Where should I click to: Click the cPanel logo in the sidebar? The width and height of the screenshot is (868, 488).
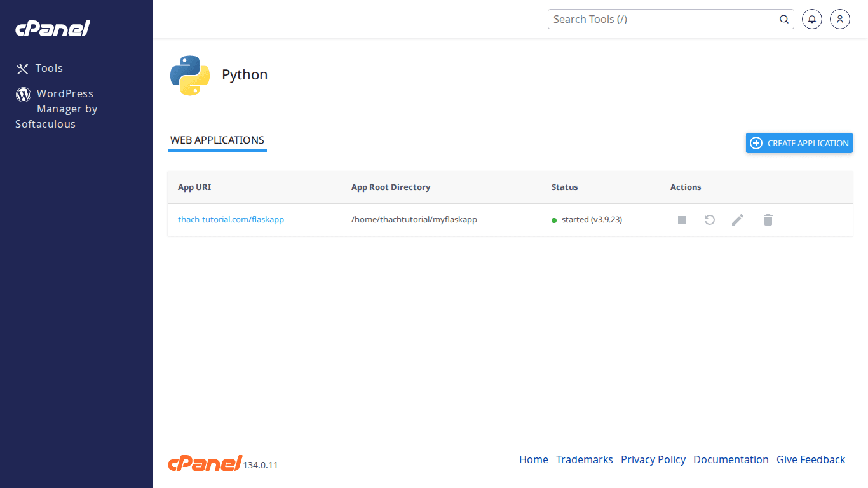(x=52, y=28)
